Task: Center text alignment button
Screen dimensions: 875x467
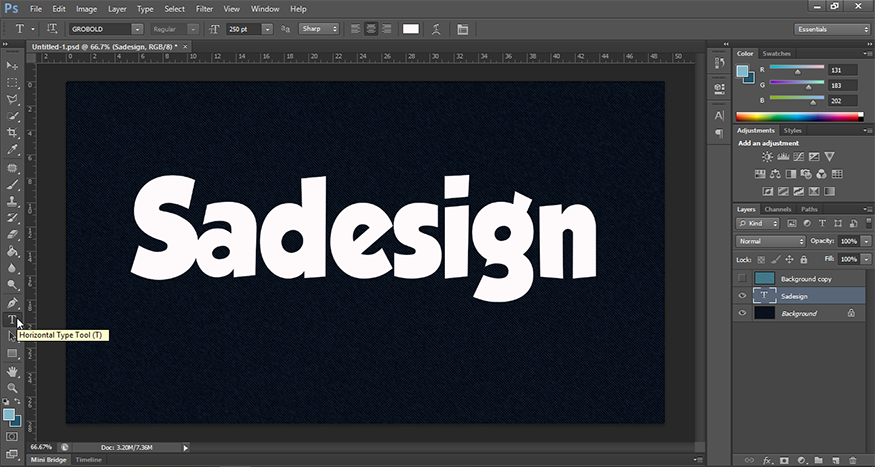Action: (371, 29)
